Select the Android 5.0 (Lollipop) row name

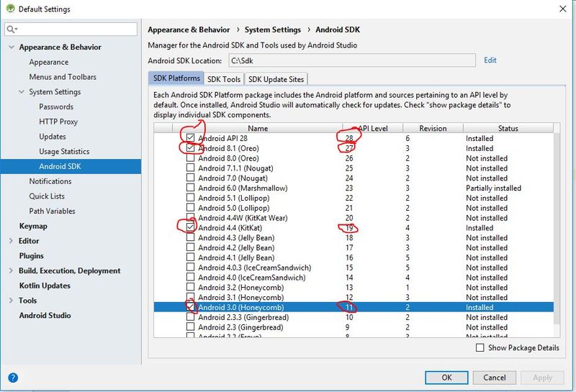coord(233,208)
